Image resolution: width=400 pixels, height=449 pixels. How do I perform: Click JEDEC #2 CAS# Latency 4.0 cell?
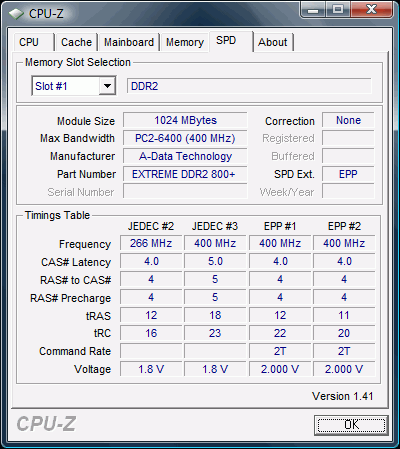coord(151,261)
